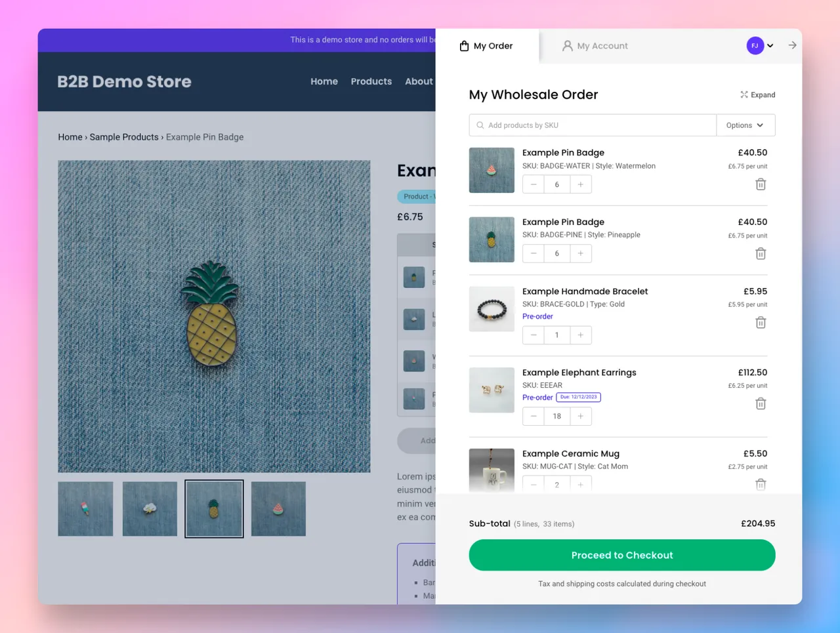Open the FJ user avatar dropdown
This screenshot has height=633, width=840.
coord(760,46)
